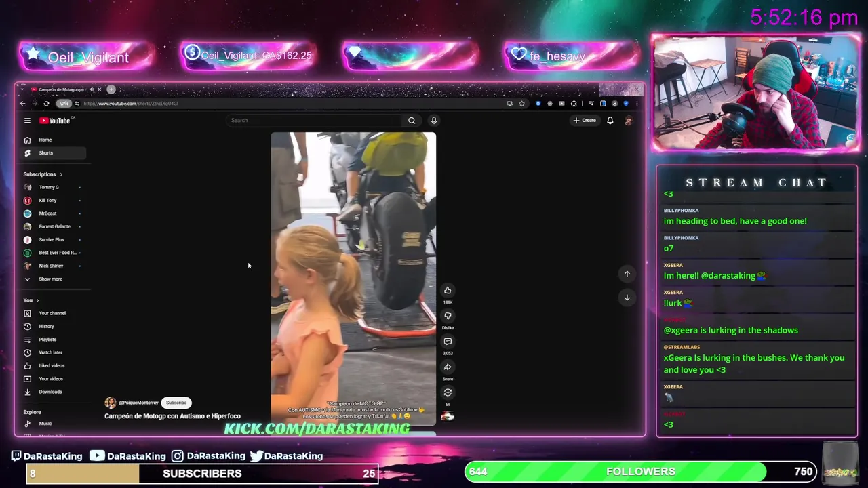The height and width of the screenshot is (488, 868).
Task: Click the tab search dropdown arrow
Action: pos(23,89)
